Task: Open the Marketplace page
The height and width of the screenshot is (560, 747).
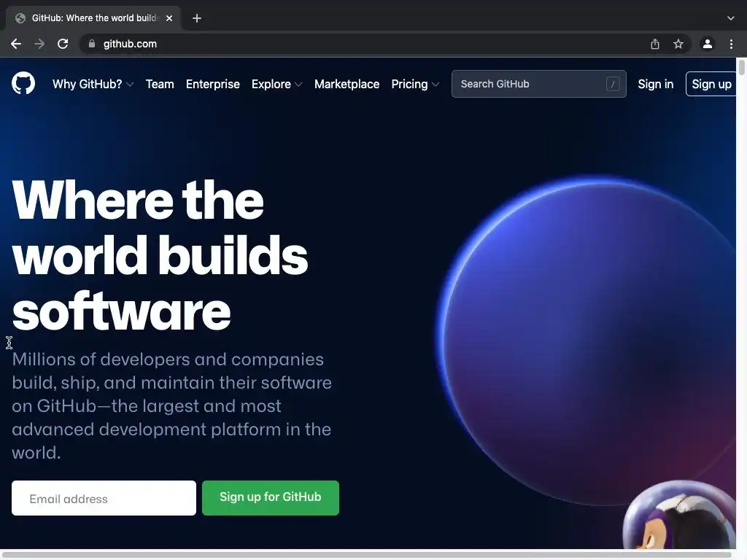Action: (x=347, y=85)
